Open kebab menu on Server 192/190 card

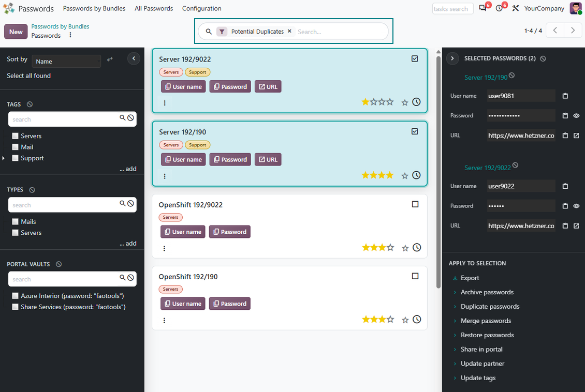pyautogui.click(x=165, y=176)
